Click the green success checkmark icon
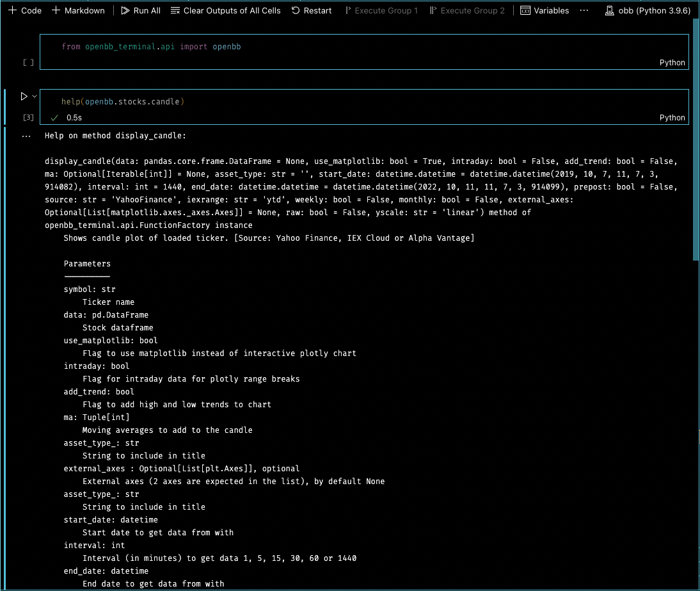 [54, 117]
